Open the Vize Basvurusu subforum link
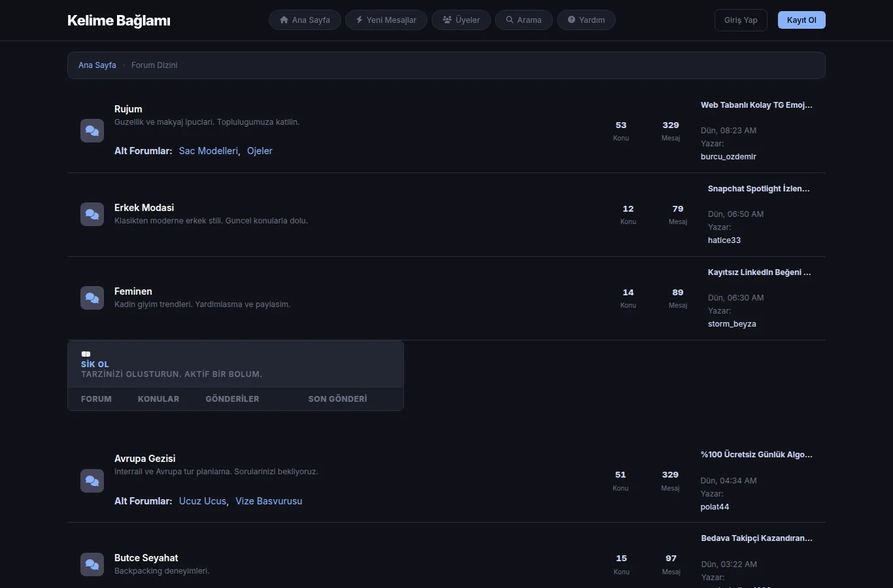 269,501
